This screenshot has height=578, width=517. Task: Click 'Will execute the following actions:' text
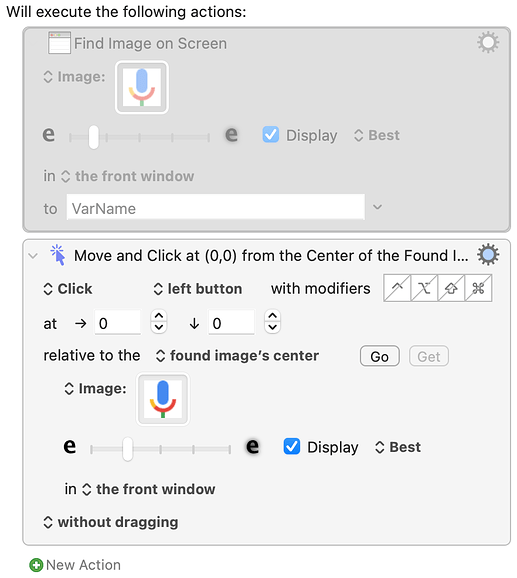(x=126, y=12)
